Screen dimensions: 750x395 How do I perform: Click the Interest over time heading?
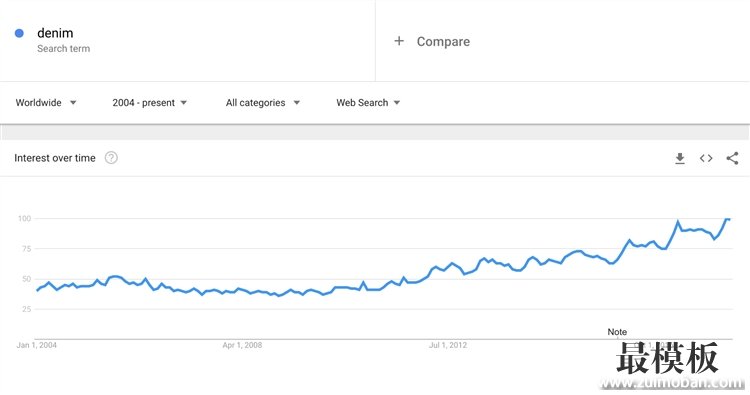(x=55, y=158)
